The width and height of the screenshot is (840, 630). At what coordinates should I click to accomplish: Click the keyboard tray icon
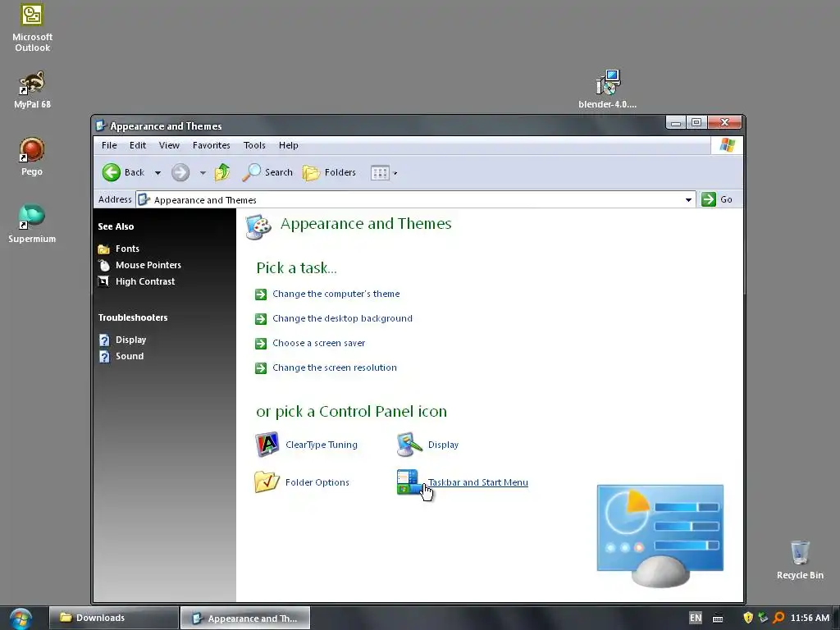tap(718, 619)
